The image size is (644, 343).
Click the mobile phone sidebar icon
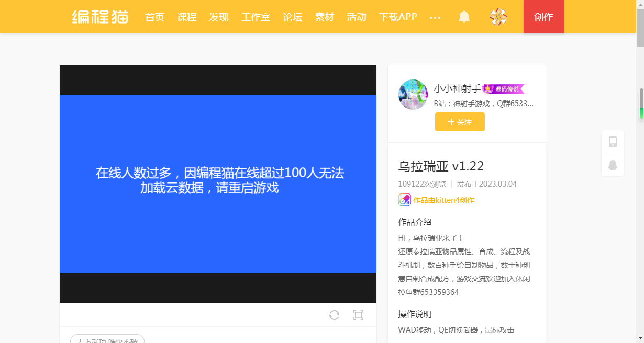tap(613, 142)
